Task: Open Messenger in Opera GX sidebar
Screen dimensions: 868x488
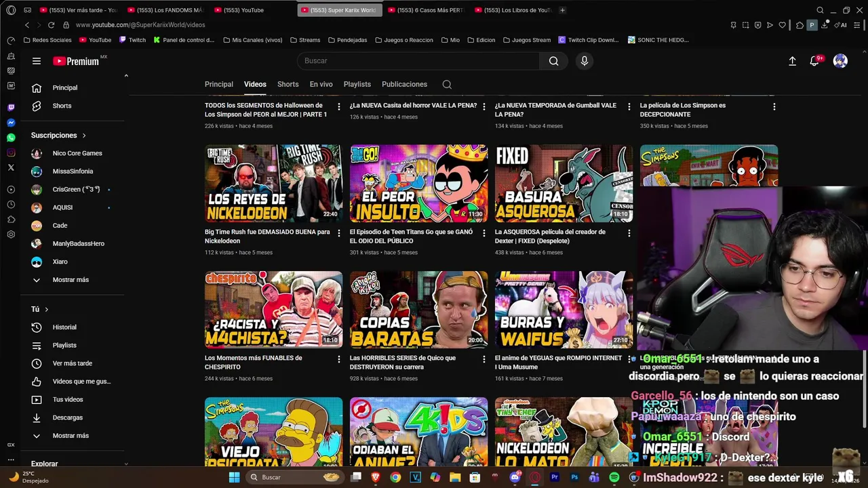Action: point(11,123)
